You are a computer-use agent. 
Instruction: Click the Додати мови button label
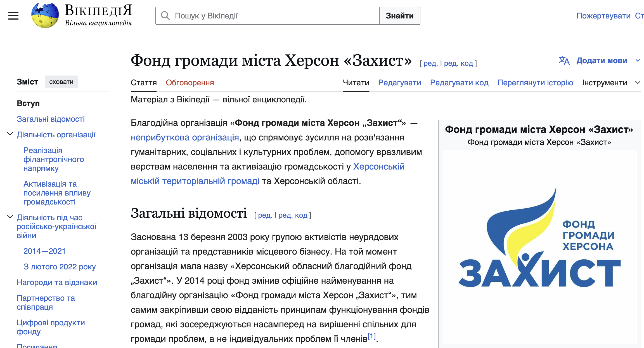[602, 60]
